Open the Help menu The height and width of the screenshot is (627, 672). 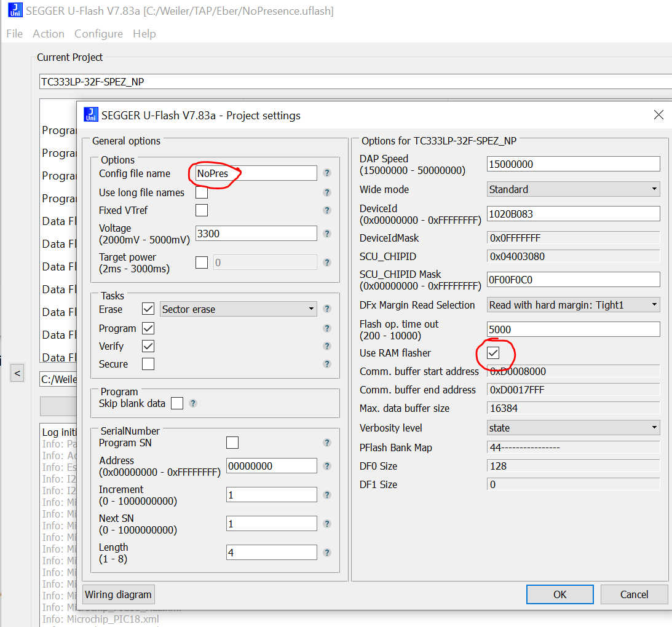point(144,33)
